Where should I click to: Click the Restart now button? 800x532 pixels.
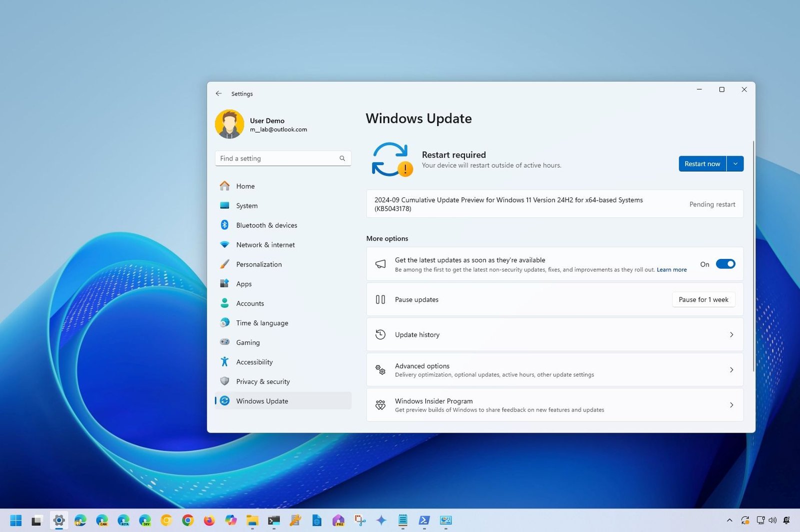(702, 163)
